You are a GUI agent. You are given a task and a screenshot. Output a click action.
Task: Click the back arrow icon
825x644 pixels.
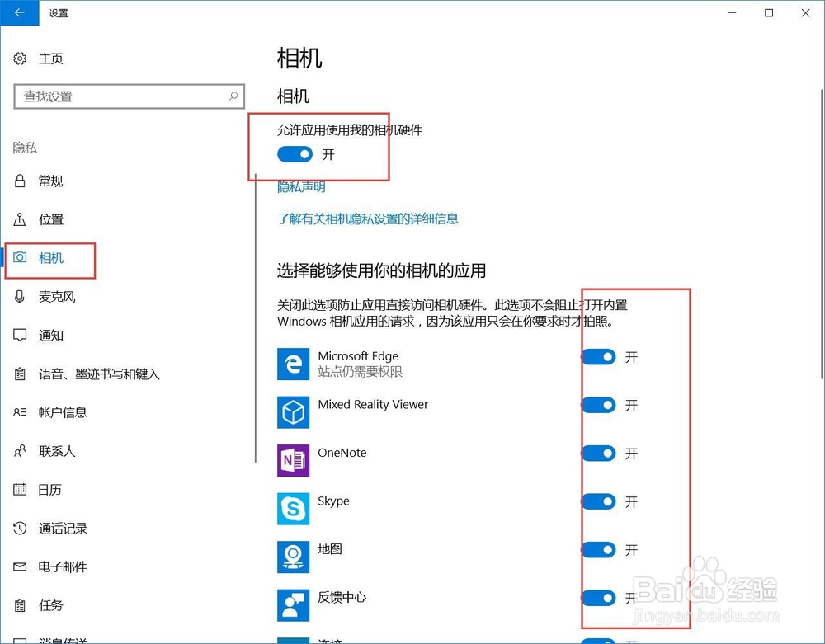[20, 13]
